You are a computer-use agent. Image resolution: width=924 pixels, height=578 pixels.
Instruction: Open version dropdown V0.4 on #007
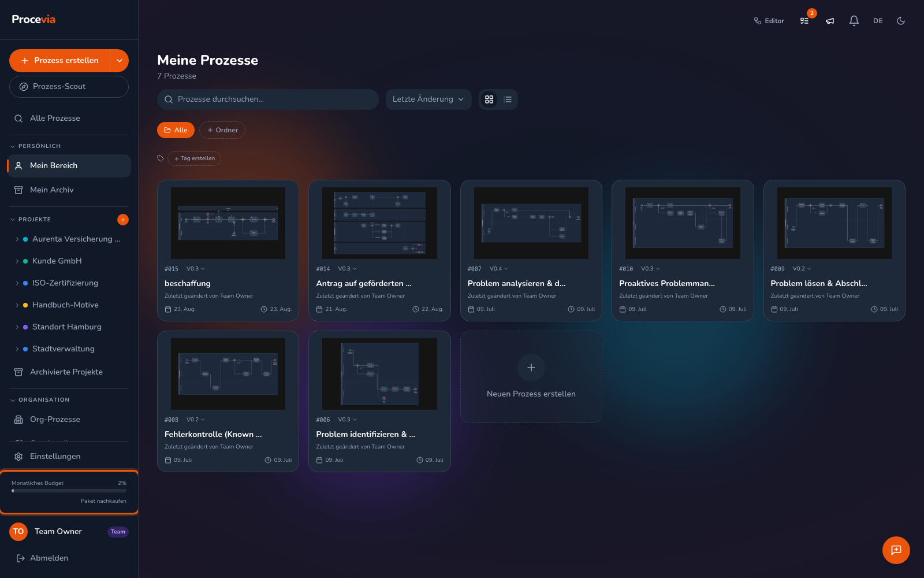499,269
